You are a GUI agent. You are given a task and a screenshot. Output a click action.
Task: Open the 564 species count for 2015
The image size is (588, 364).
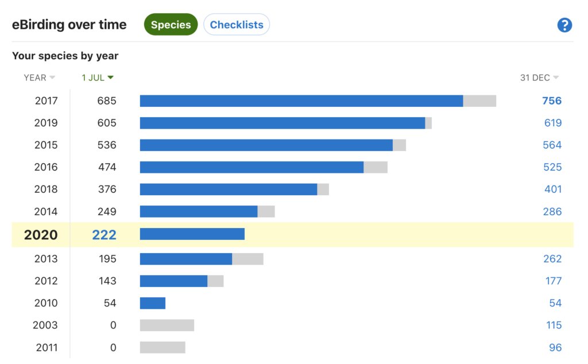552,145
